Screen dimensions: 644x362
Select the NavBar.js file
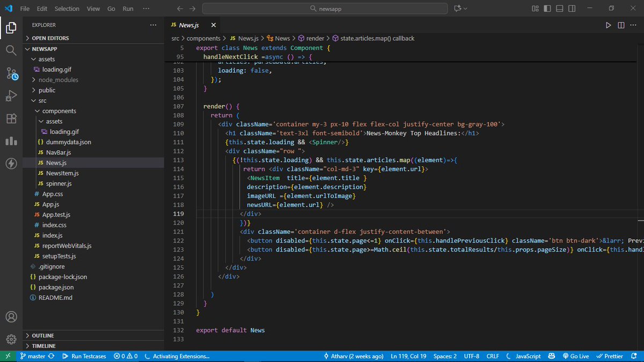pos(60,152)
